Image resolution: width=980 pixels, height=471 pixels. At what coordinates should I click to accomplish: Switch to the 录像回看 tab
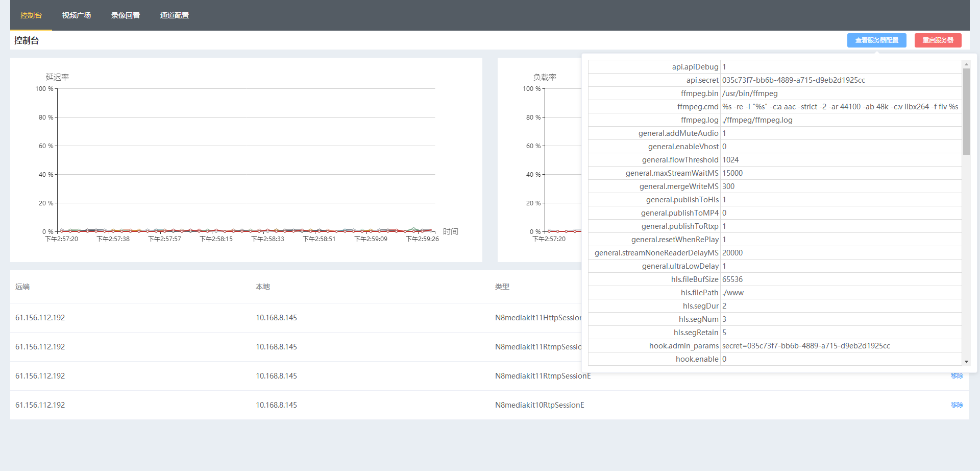(x=126, y=15)
